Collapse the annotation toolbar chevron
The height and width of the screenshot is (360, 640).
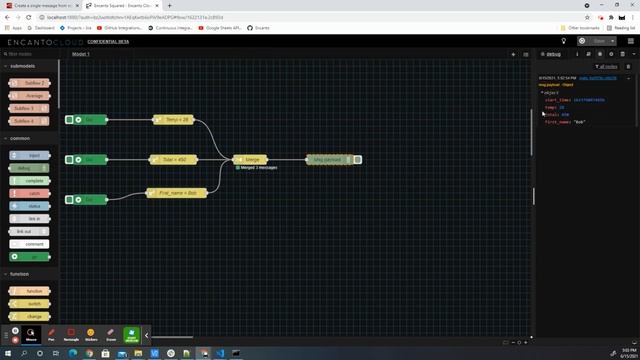tap(147, 336)
